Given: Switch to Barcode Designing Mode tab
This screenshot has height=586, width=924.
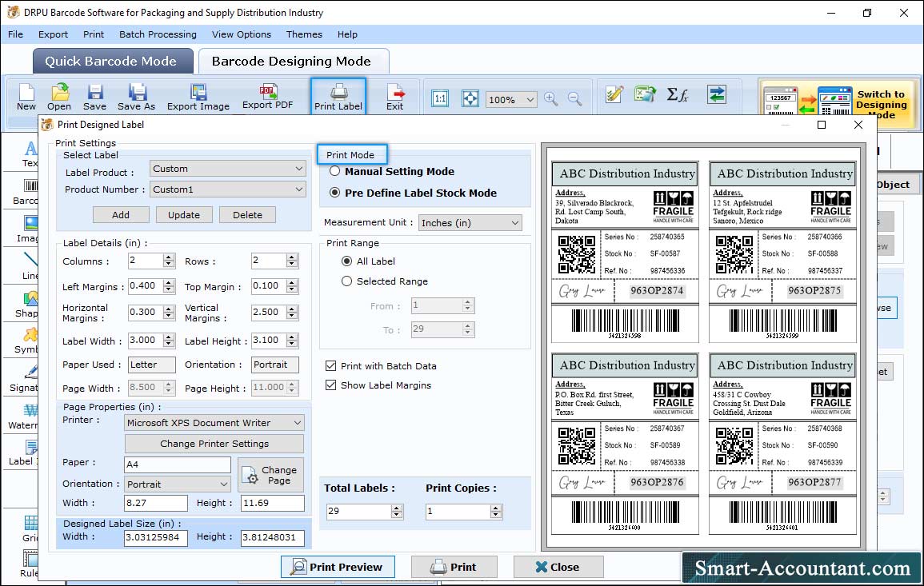Looking at the screenshot, I should (294, 62).
